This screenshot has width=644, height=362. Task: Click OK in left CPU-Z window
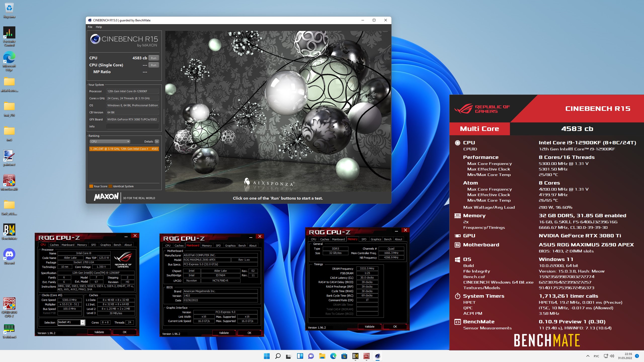(x=125, y=332)
